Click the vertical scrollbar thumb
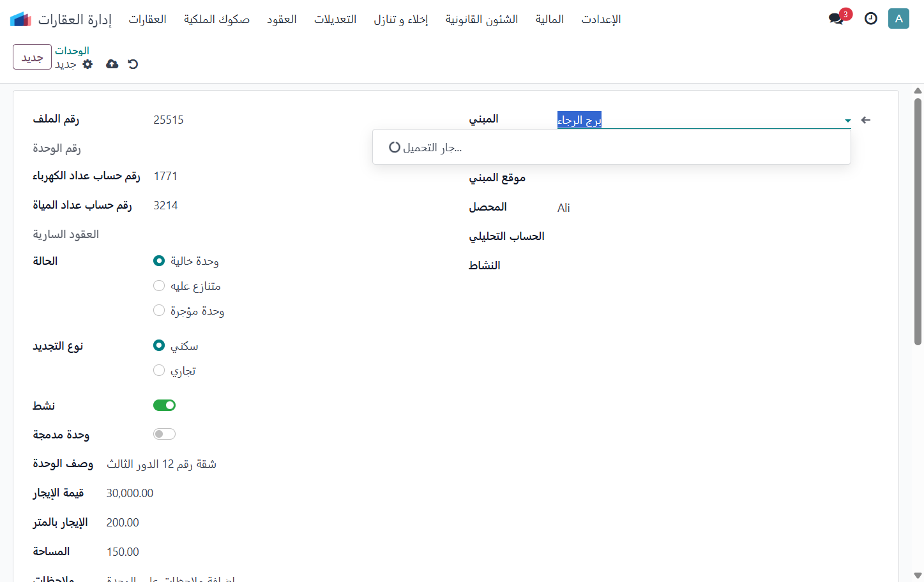The width and height of the screenshot is (924, 582). [918, 221]
